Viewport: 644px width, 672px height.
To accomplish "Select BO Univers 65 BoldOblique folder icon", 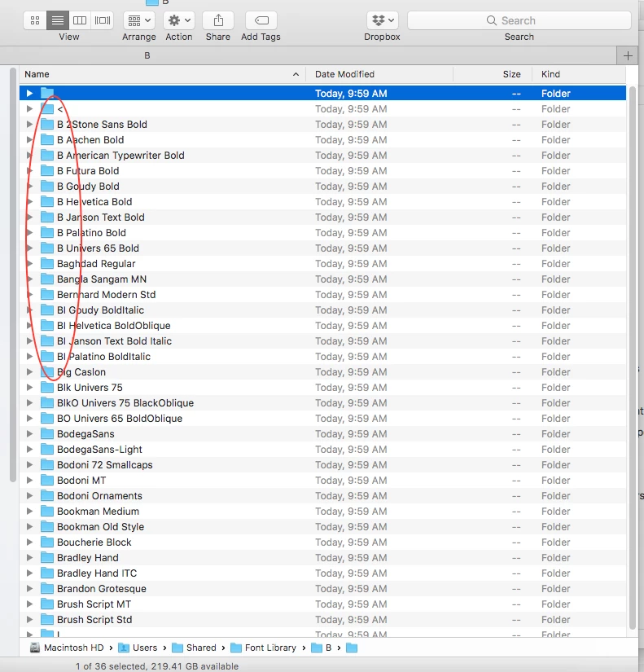I will coord(47,419).
